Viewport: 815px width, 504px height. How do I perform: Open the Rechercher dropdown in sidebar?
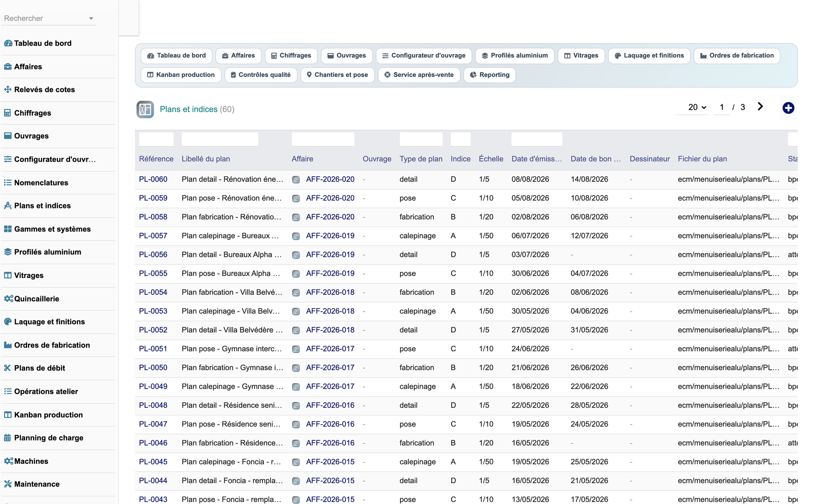point(49,18)
